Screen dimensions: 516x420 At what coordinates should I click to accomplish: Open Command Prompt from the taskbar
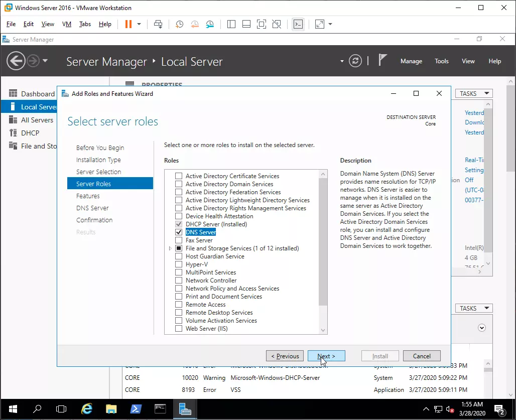(160, 409)
